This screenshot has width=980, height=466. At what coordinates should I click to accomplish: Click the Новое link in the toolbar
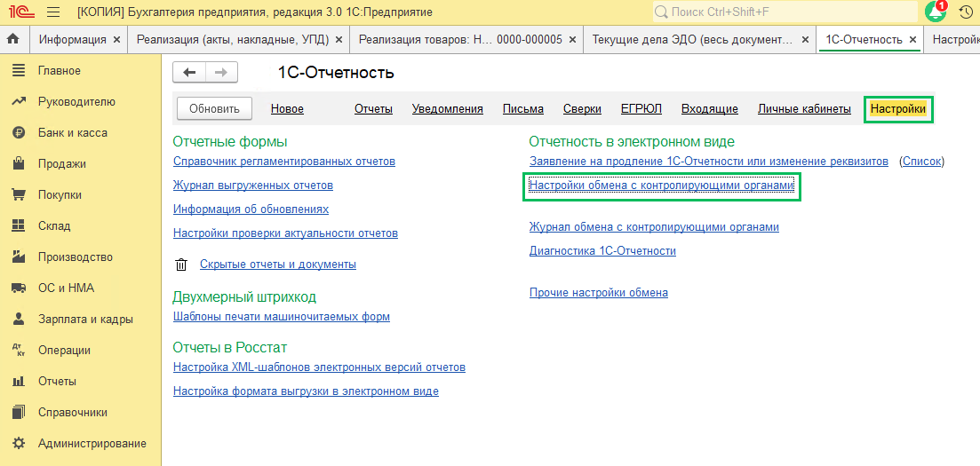pos(288,109)
